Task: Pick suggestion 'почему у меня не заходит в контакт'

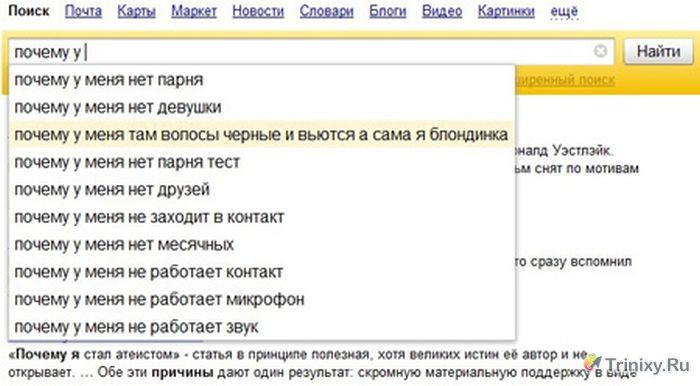Action: pyautogui.click(x=262, y=217)
